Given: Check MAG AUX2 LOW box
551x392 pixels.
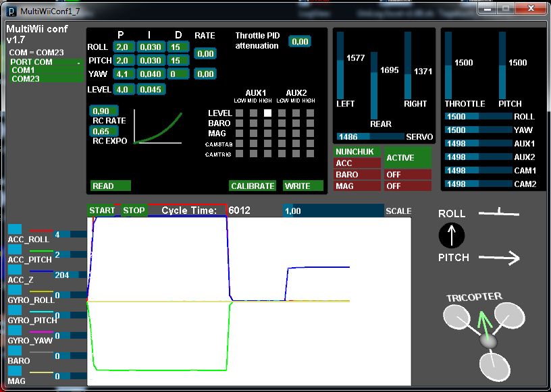Looking at the screenshot, I should point(282,134).
